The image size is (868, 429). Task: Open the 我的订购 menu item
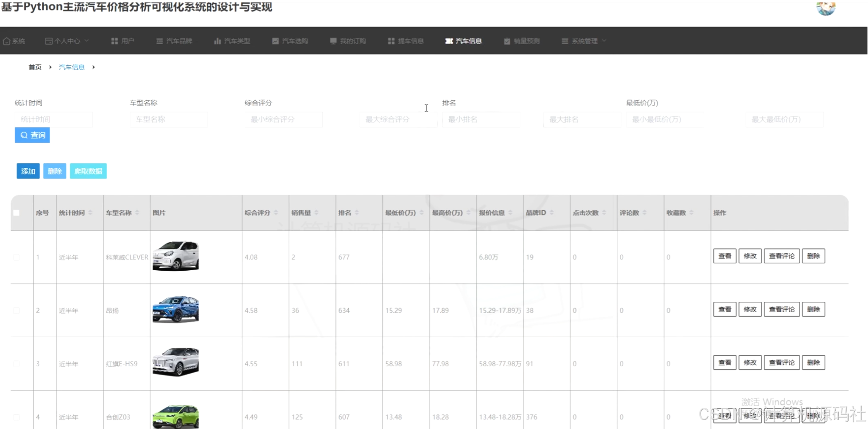click(348, 41)
